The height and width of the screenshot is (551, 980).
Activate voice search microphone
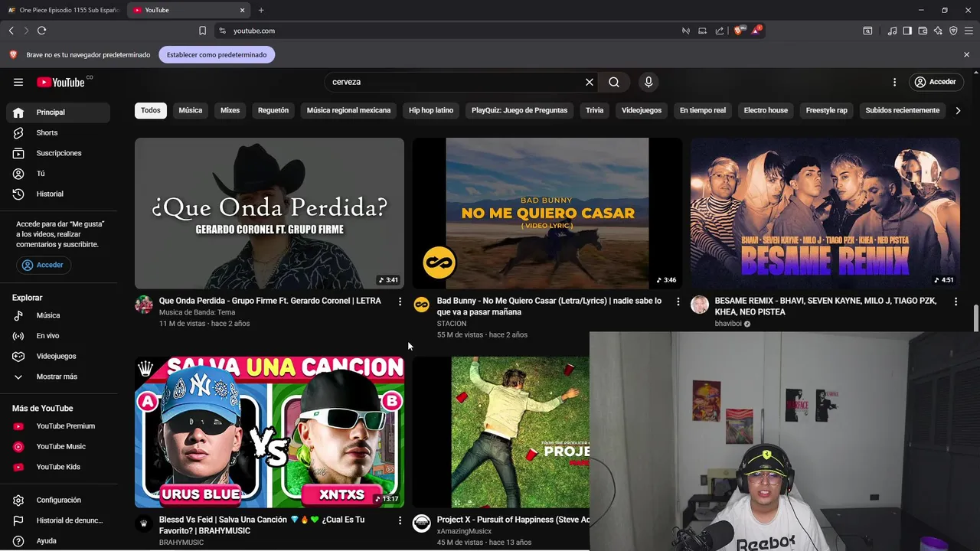648,82
